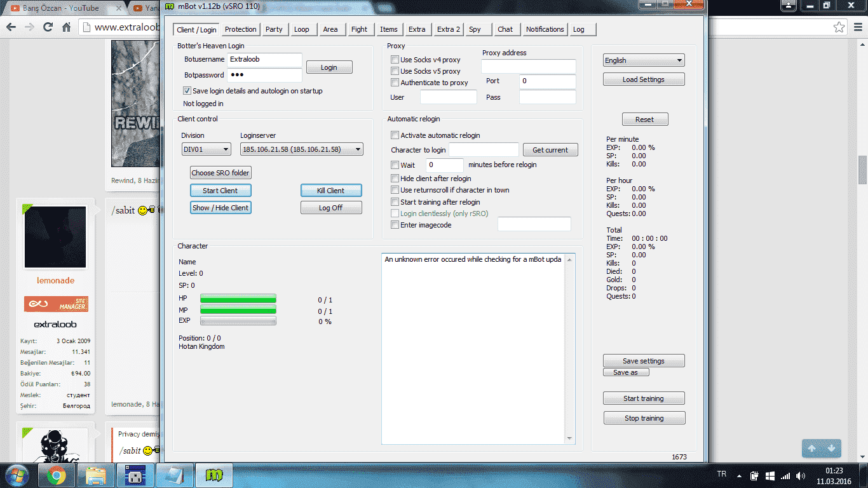Reload the page in Chrome
The width and height of the screenshot is (868, 488).
48,27
